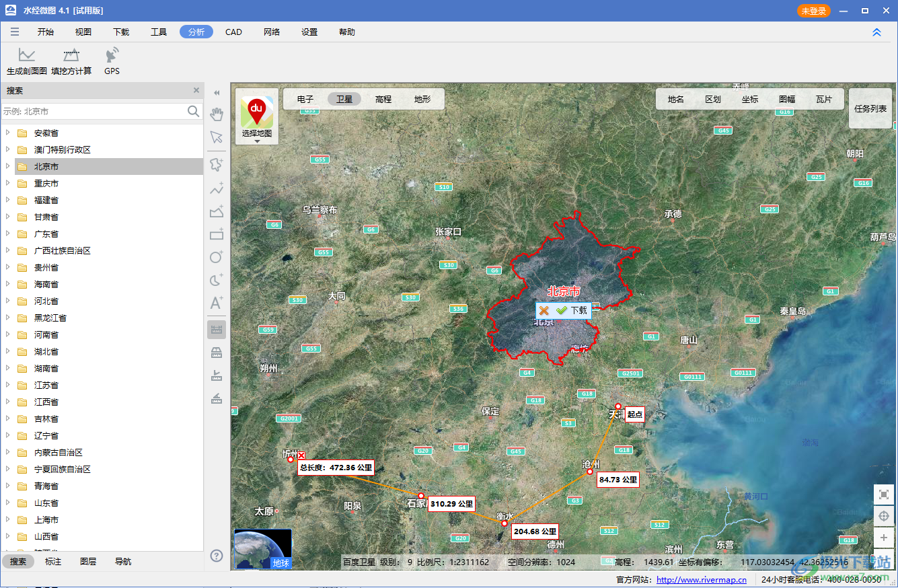This screenshot has width=898, height=588.
Task: Switch the map to 电子 mode
Action: (305, 99)
